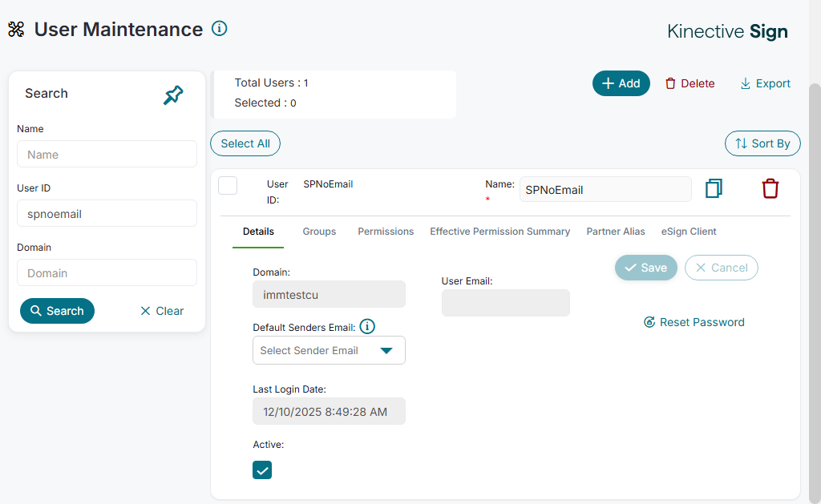Image resolution: width=821 pixels, height=504 pixels.
Task: Open the Sort By menu
Action: [x=762, y=143]
